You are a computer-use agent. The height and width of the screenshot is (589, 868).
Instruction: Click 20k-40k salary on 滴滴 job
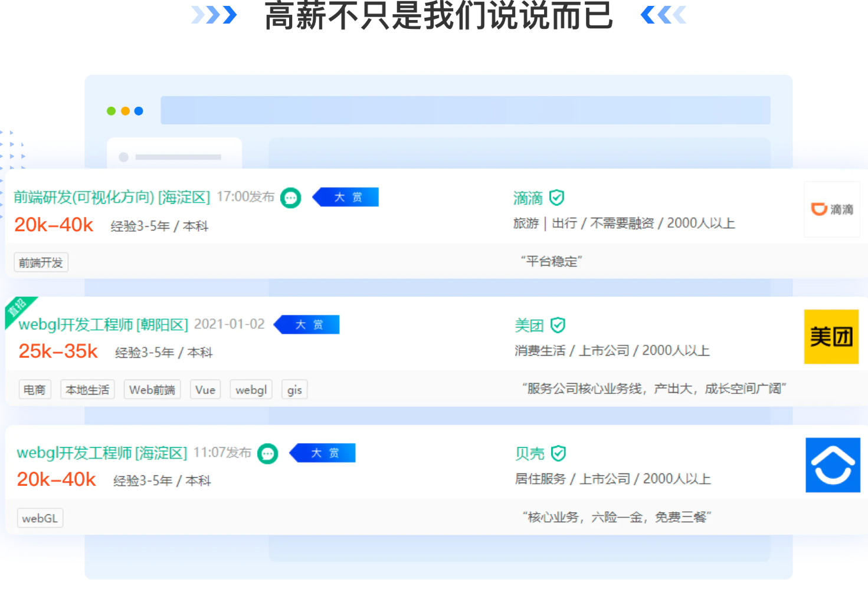coord(54,225)
